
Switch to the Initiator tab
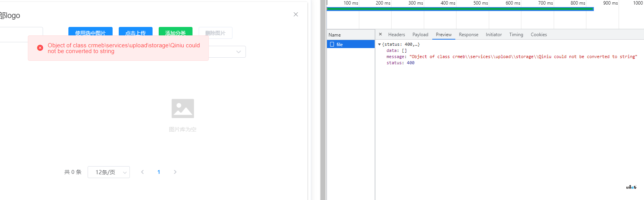coord(494,35)
